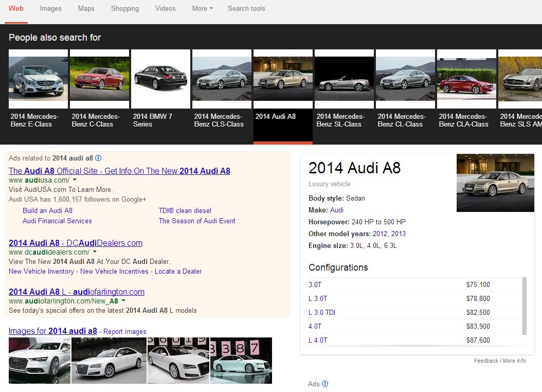This screenshot has height=392, width=542.
Task: Click the info icon beside the right-column Ads label
Action: [325, 384]
